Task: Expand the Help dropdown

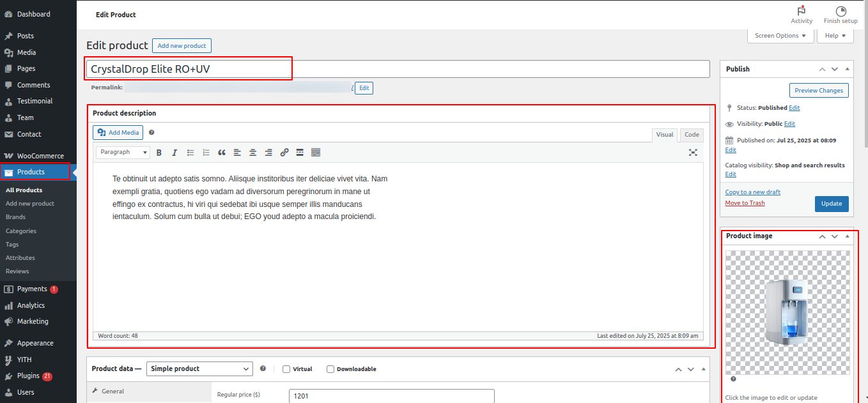Action: click(835, 36)
